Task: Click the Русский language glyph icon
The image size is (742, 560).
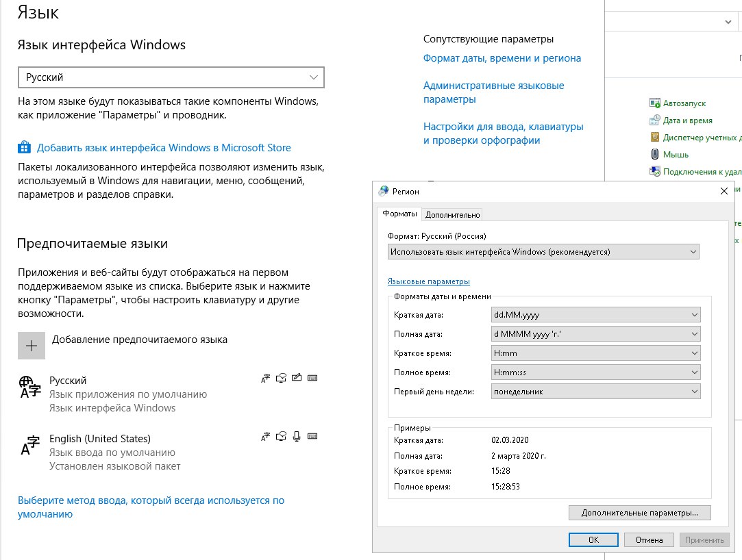Action: 30,387
